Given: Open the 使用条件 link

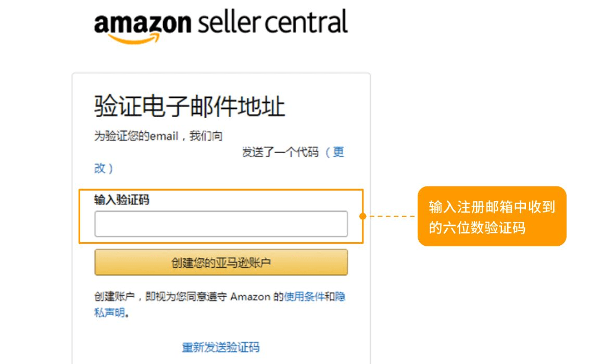Looking at the screenshot, I should 304,297.
